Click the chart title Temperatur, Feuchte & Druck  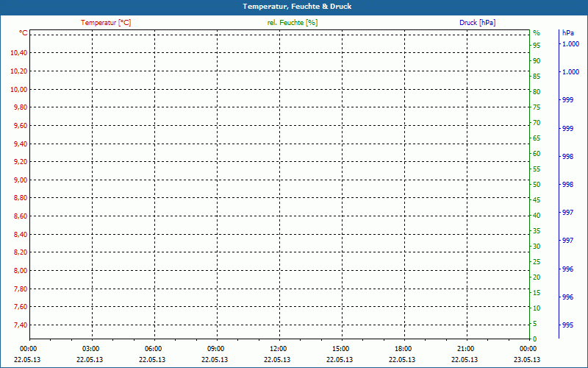297,7
